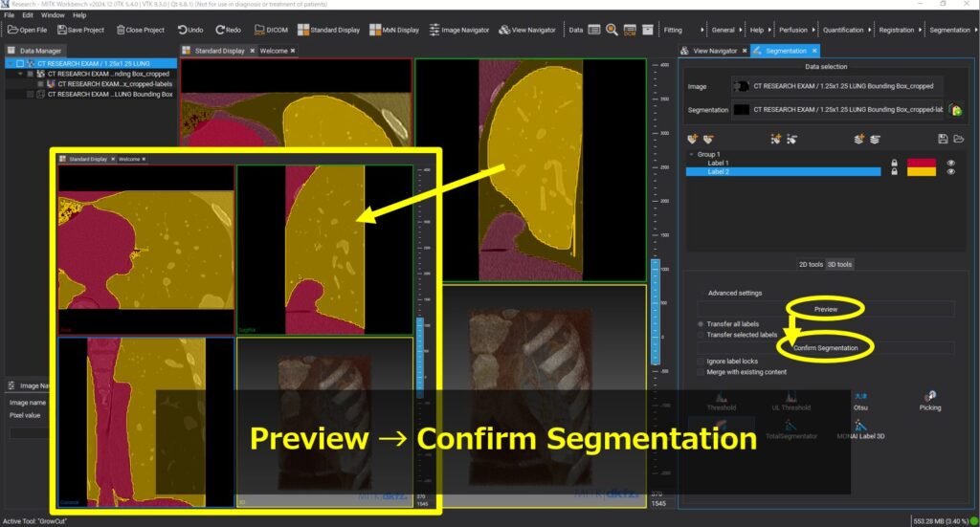This screenshot has width=980, height=527.
Task: Toggle visibility checkbox of CT RESEARCH EXAM LUNG node
Action: (x=19, y=64)
